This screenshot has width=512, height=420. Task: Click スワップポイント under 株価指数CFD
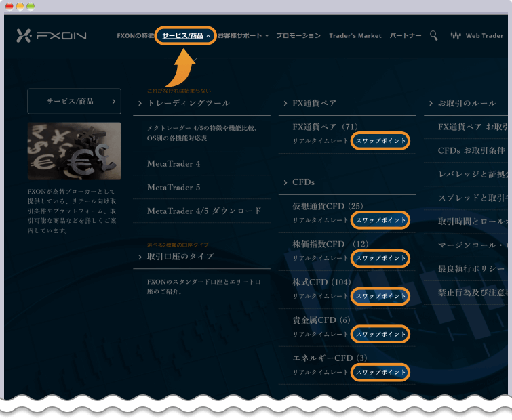point(380,258)
